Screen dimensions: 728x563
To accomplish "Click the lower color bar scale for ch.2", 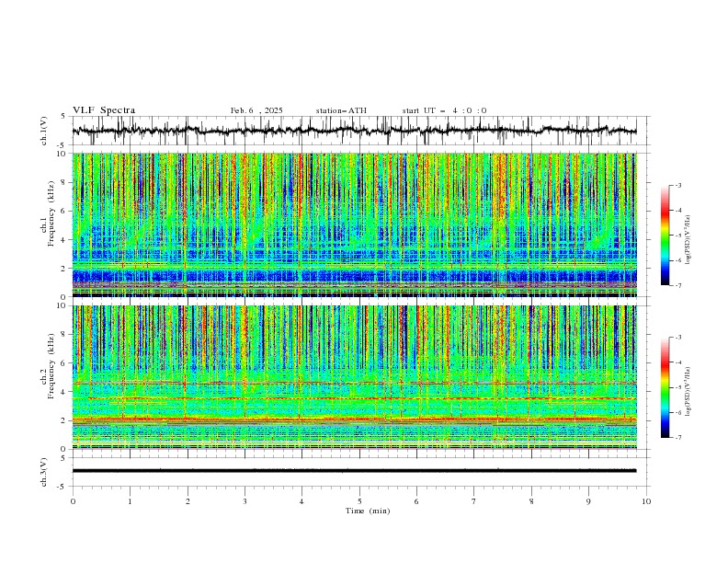I will pos(665,387).
